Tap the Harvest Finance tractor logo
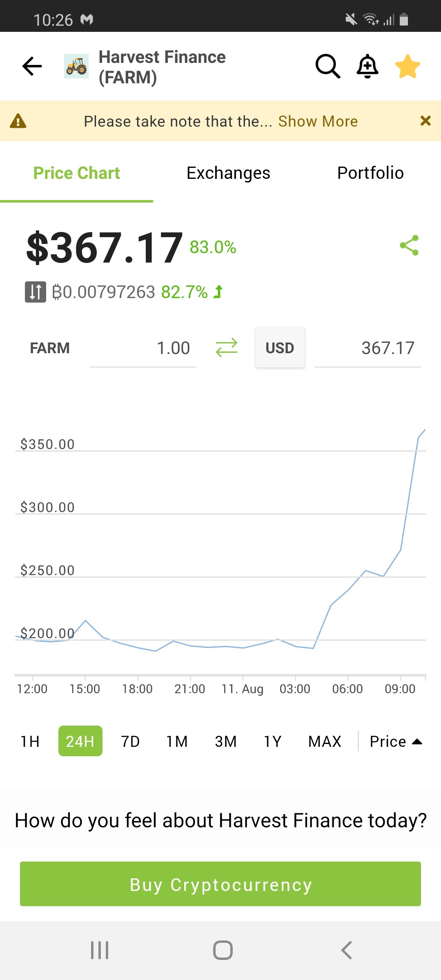The width and height of the screenshot is (441, 980). coord(76,66)
